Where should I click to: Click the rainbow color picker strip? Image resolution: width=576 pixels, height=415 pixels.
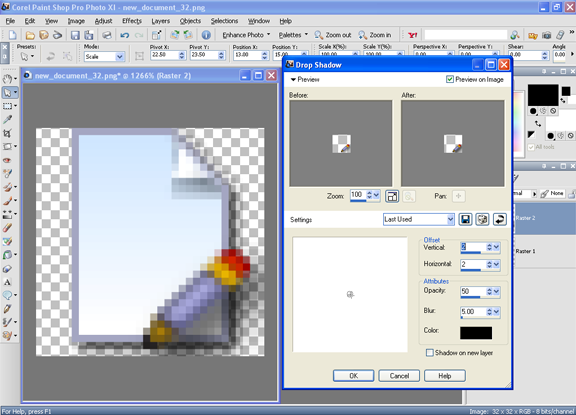click(x=518, y=121)
